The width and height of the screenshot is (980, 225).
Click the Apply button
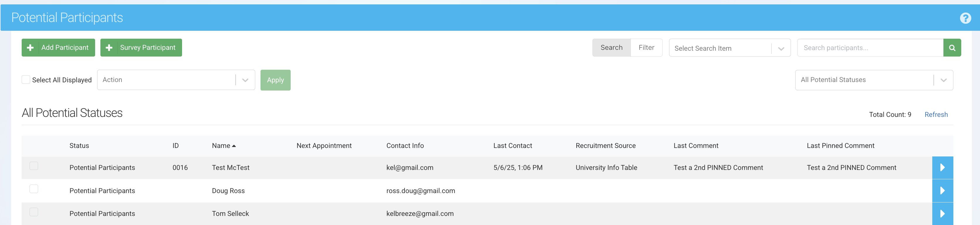[275, 80]
